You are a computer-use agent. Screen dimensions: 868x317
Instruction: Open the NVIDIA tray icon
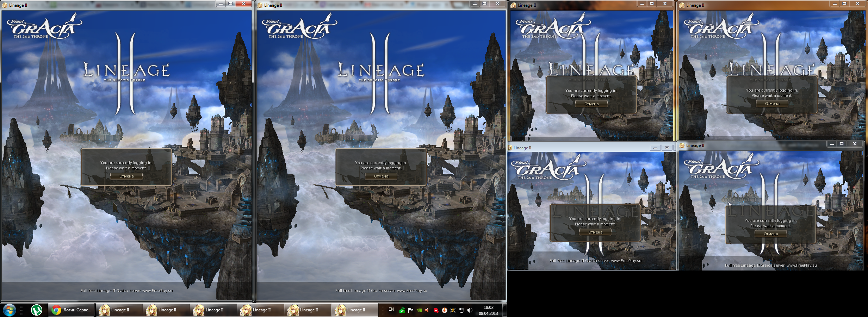pyautogui.click(x=419, y=310)
